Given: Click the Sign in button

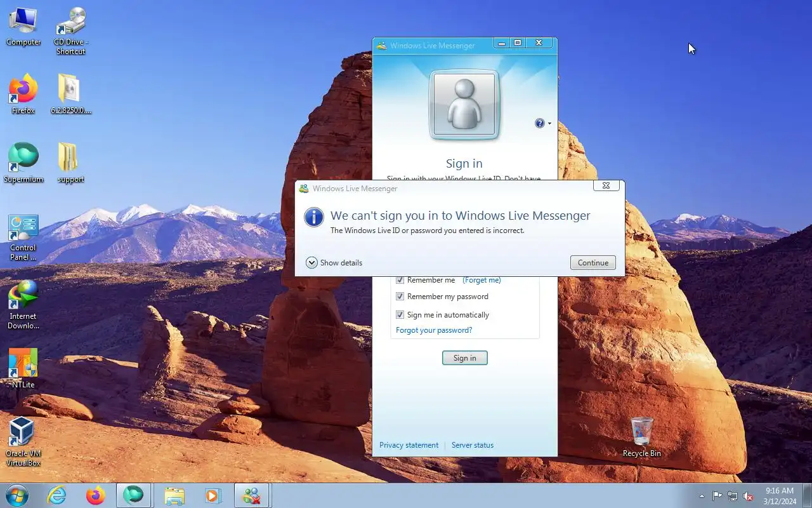Looking at the screenshot, I should coord(465,358).
